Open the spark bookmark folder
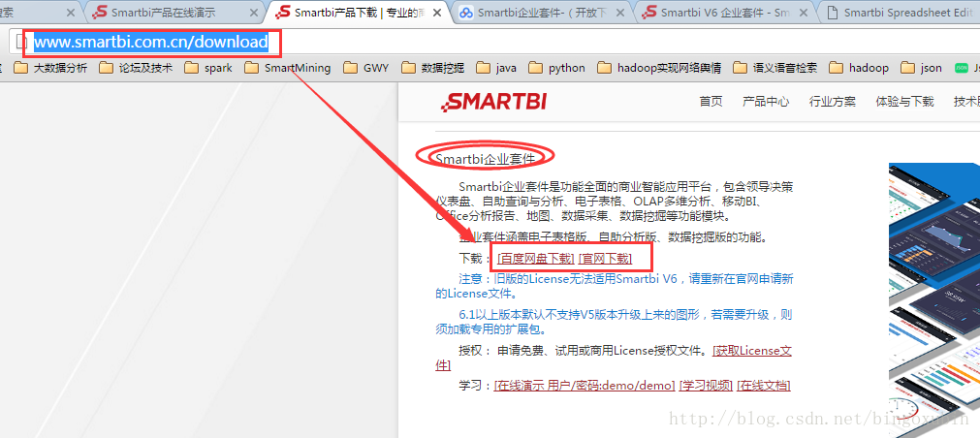980x438 pixels. 208,68
